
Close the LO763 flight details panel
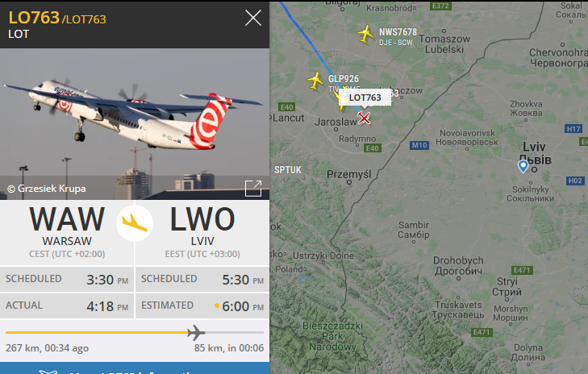click(253, 18)
